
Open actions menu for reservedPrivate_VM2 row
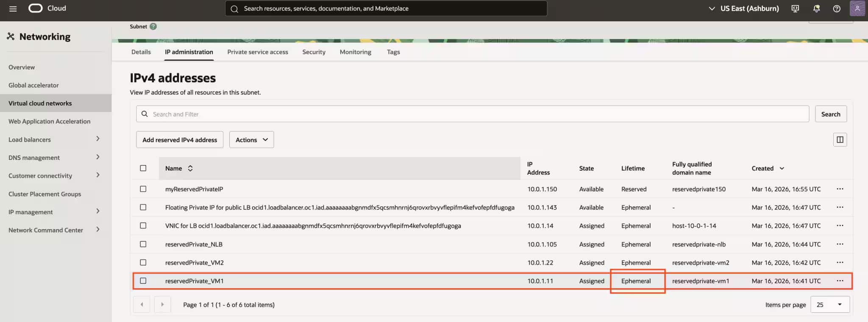[x=840, y=262]
